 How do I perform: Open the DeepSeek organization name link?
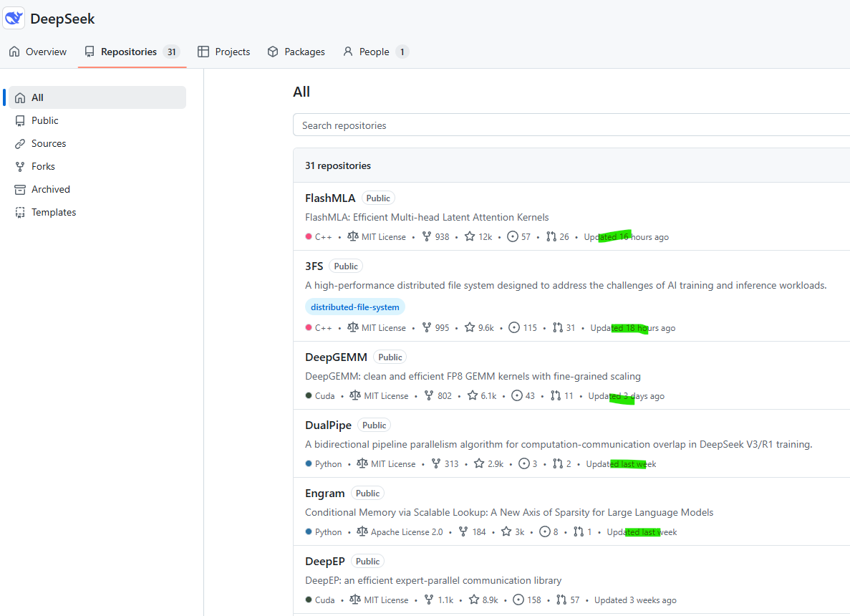point(62,19)
